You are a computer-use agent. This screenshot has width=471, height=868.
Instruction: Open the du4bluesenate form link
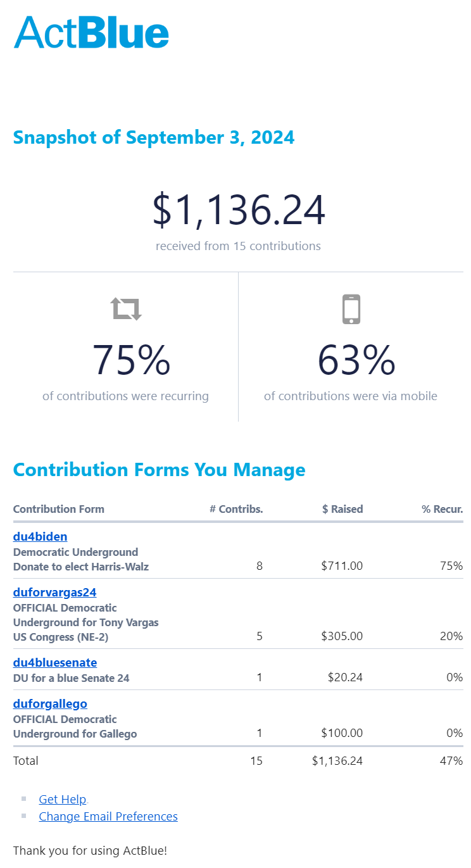(55, 663)
